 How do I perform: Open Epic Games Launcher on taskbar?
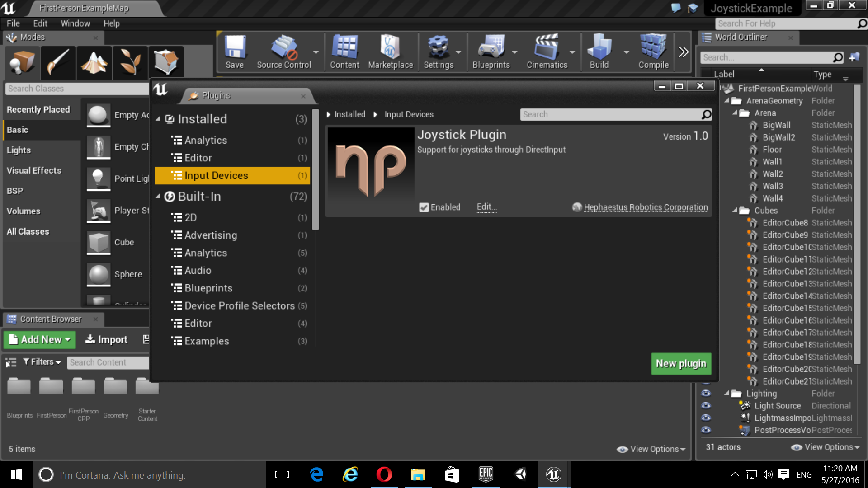tap(486, 474)
